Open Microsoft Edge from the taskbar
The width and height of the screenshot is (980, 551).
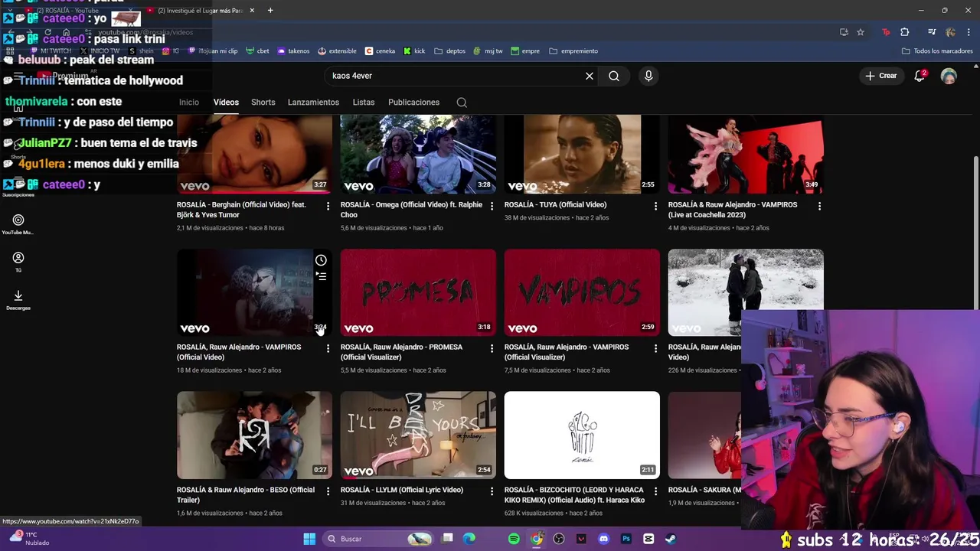[x=469, y=539]
